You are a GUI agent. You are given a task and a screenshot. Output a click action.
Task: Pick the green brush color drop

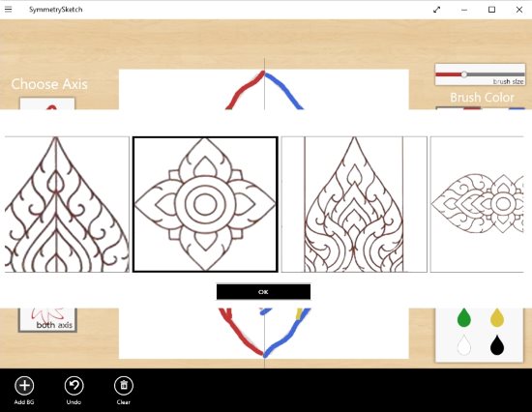463,317
